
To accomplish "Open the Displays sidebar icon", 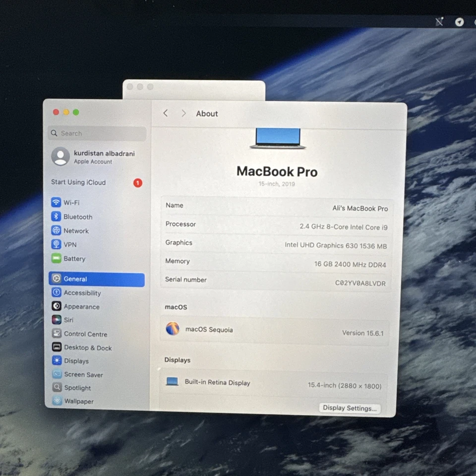I will pyautogui.click(x=57, y=360).
